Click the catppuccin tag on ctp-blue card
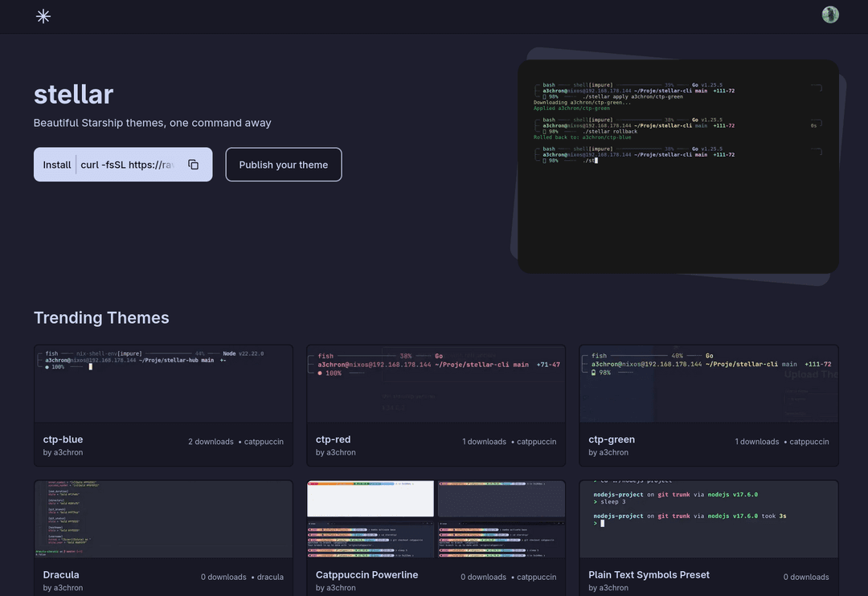Image resolution: width=868 pixels, height=596 pixels. tap(264, 442)
